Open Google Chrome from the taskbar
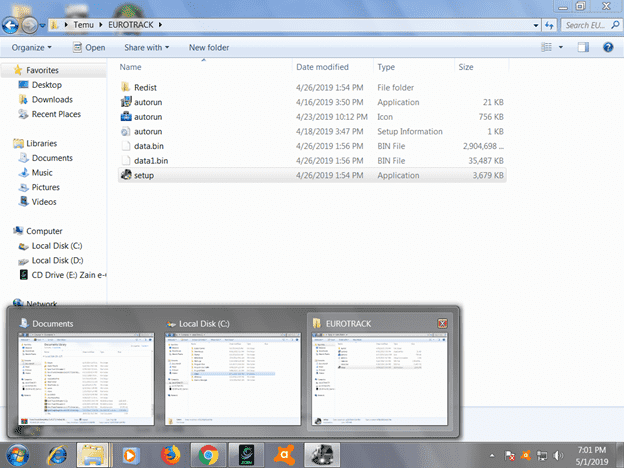Screen dimensions: 624x468 click(x=208, y=455)
